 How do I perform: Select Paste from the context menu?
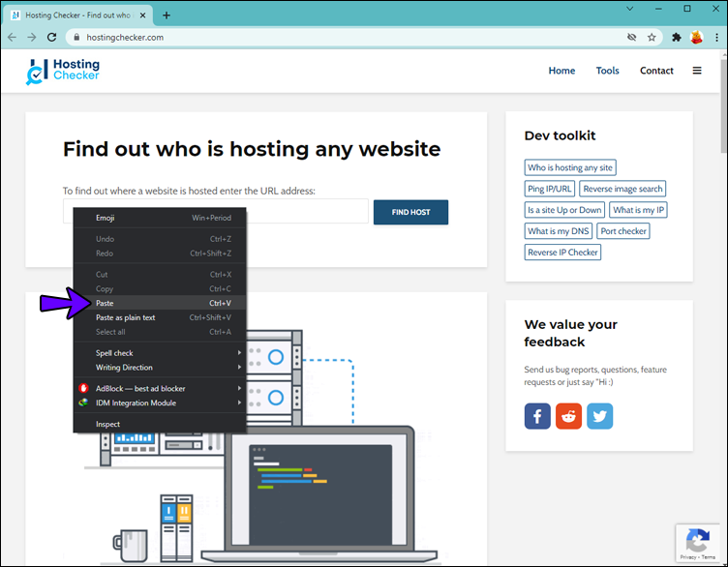coord(160,303)
